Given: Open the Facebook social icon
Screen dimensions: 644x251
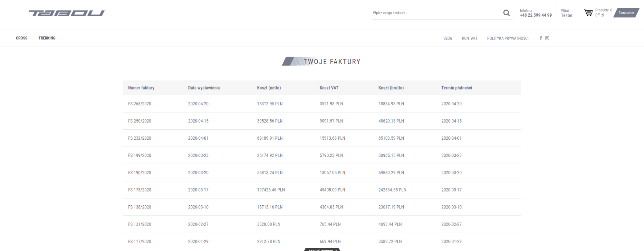Looking at the screenshot, I should click(541, 38).
